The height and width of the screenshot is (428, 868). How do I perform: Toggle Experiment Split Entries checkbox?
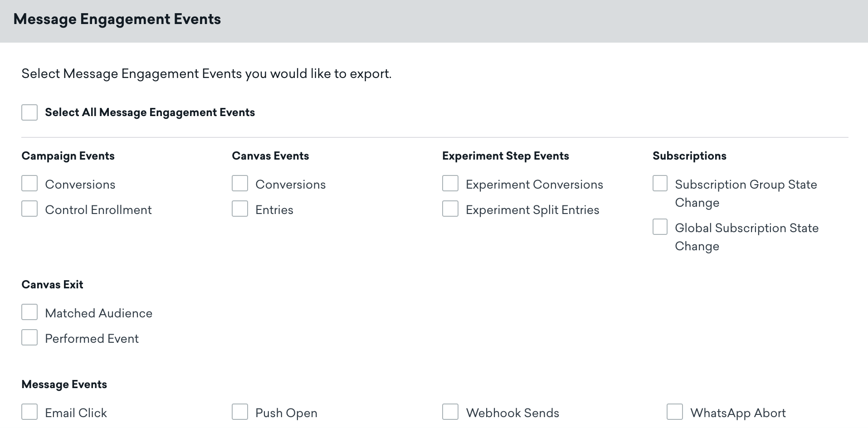click(450, 209)
